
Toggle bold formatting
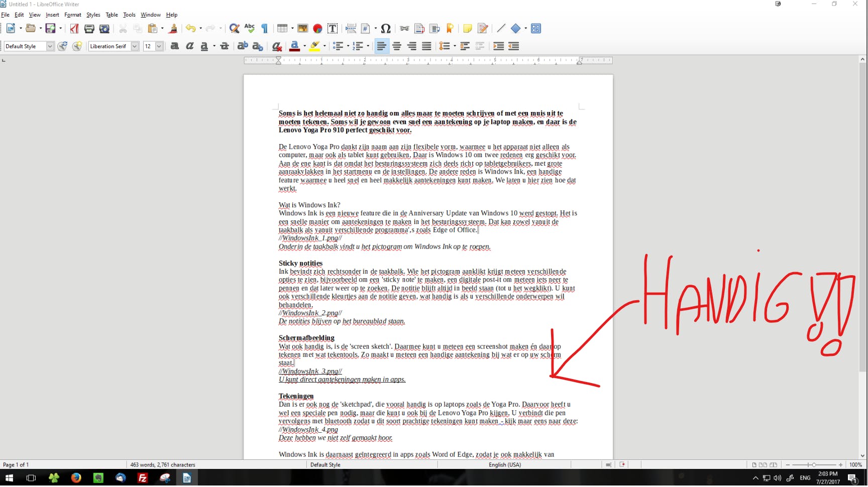(x=175, y=47)
